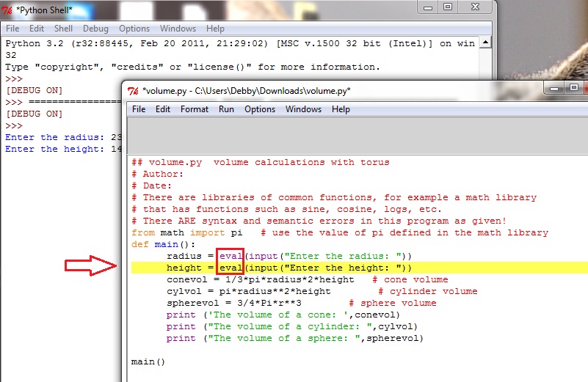Viewport: 588px width, 382px height.
Task: Click Python Shell scrollbar up arrow
Action: [x=486, y=43]
